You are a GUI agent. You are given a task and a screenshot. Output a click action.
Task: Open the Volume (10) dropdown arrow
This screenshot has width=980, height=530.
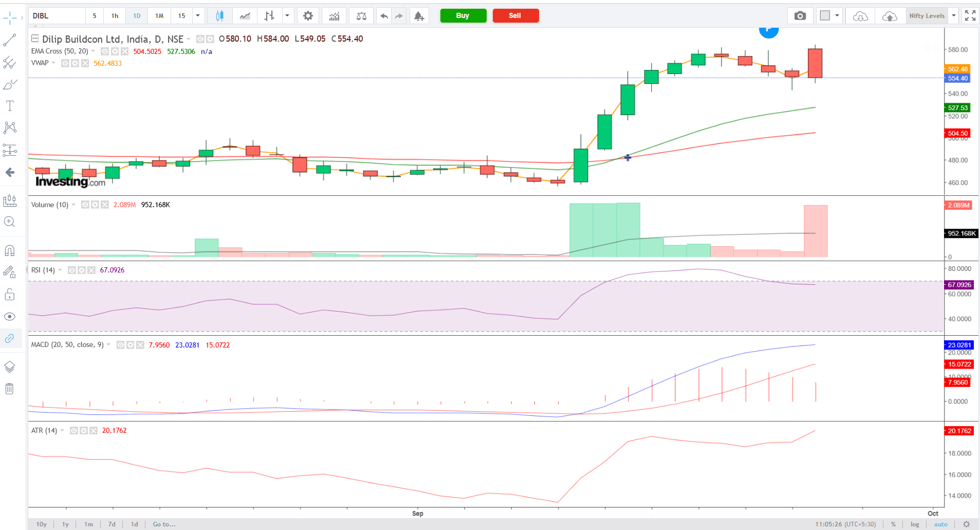click(x=73, y=205)
